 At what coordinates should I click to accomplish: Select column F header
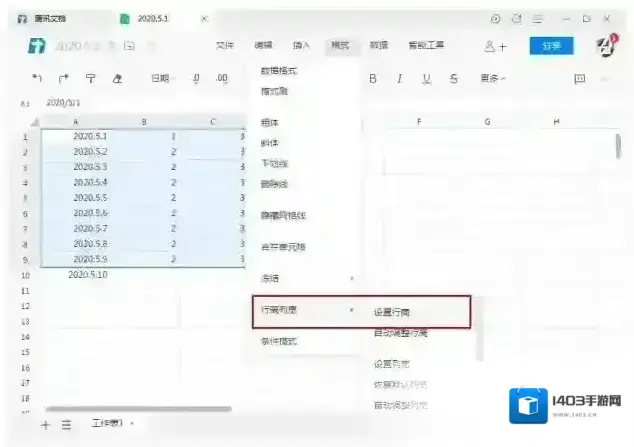(x=419, y=121)
